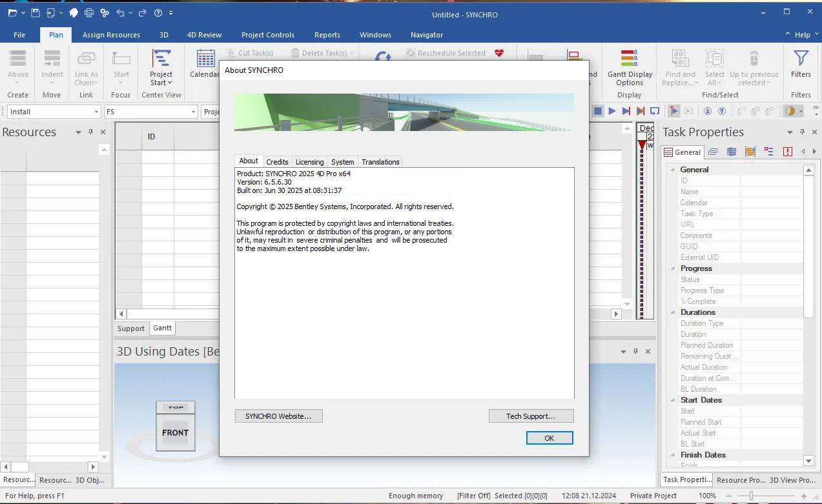This screenshot has height=504, width=822.
Task: Click the circled double down-arrow icon
Action: pyautogui.click(x=722, y=111)
